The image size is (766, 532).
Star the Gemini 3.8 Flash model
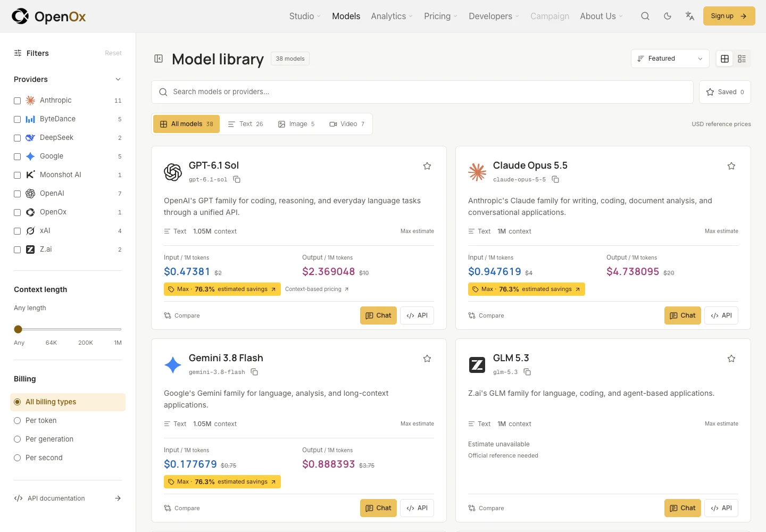(427, 359)
